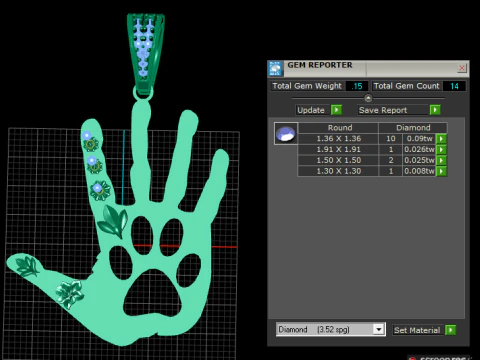Click Set Material label
Image resolution: width=480 pixels, height=360 pixels.
417,330
